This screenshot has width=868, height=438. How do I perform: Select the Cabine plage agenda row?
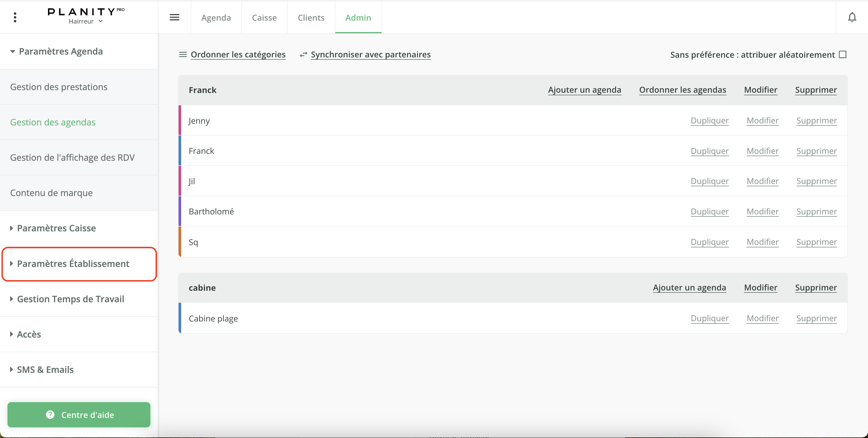pos(213,318)
